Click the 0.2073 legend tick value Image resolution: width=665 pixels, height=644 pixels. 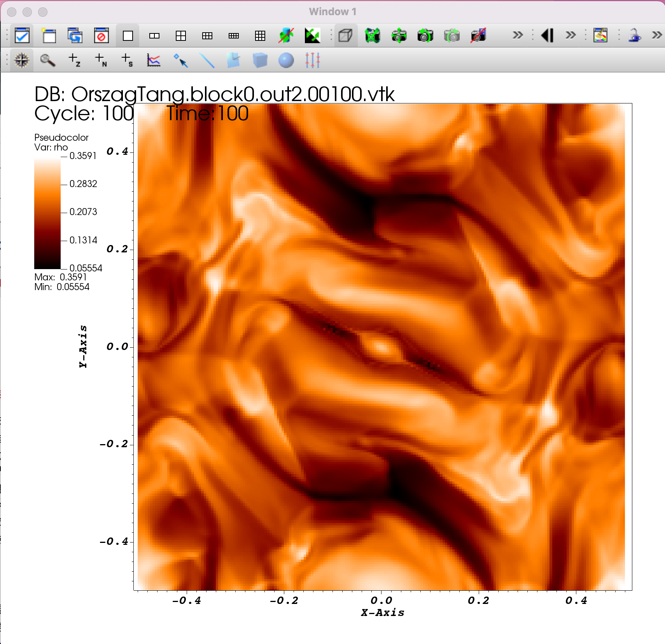[x=83, y=212]
